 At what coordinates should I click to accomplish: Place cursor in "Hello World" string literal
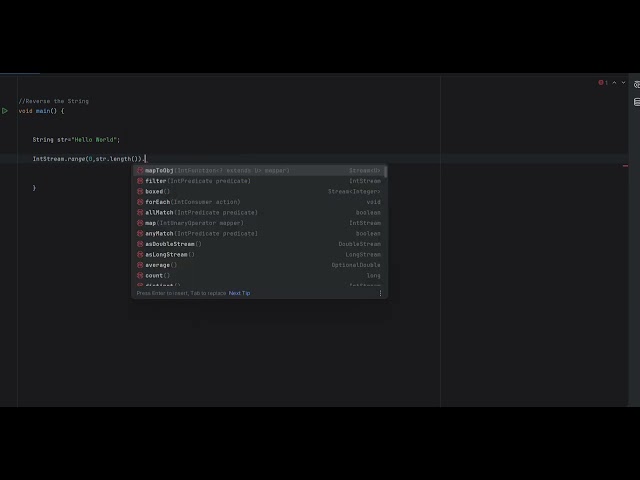pyautogui.click(x=94, y=140)
